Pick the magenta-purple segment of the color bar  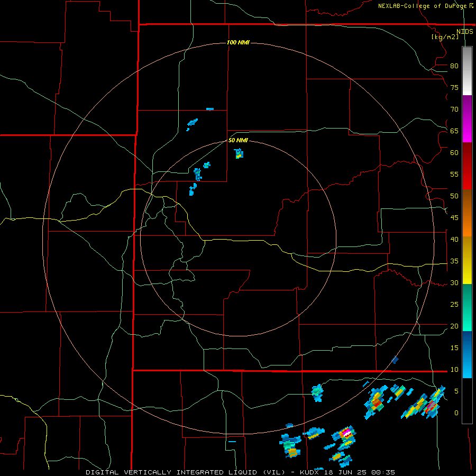click(x=467, y=118)
